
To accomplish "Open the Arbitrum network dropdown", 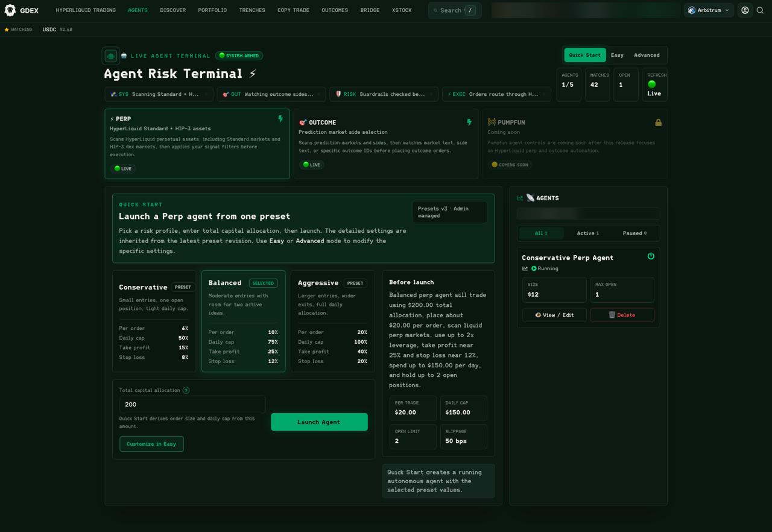I will 709,10.
